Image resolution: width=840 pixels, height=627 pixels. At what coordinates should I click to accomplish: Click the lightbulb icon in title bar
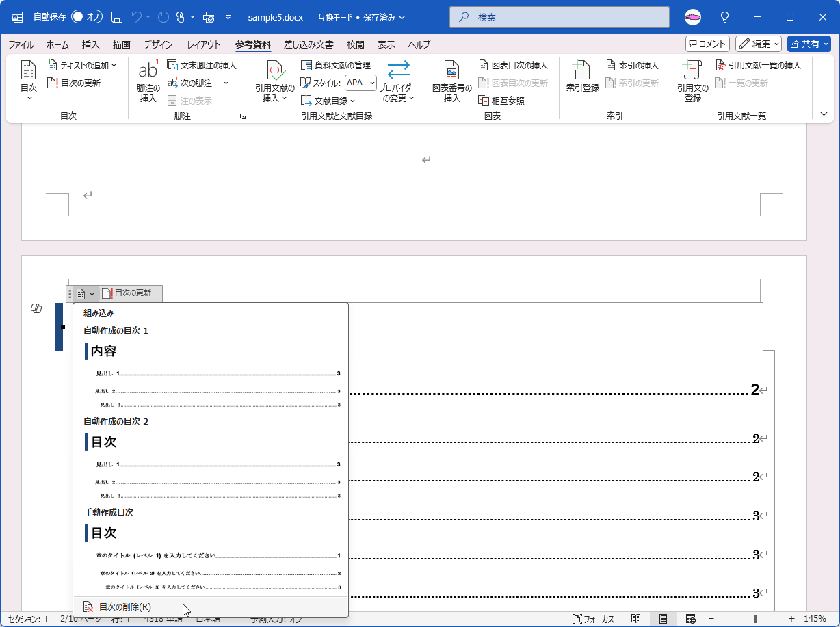point(724,16)
